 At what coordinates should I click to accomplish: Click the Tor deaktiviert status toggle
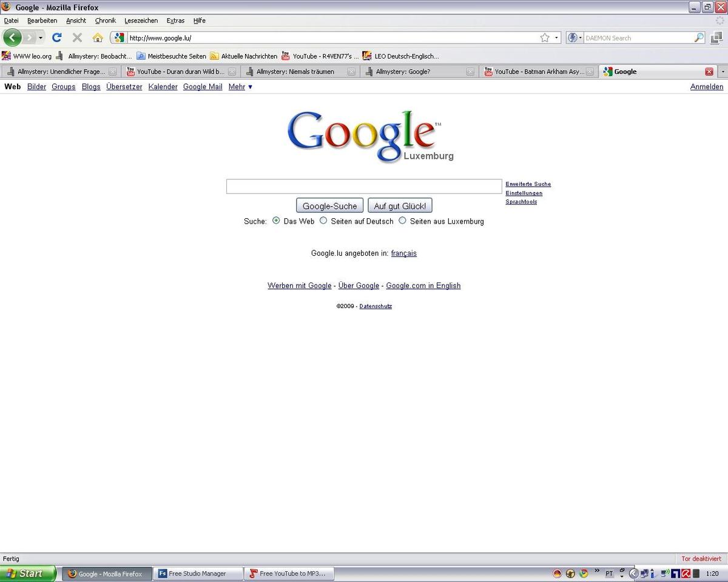(x=701, y=558)
